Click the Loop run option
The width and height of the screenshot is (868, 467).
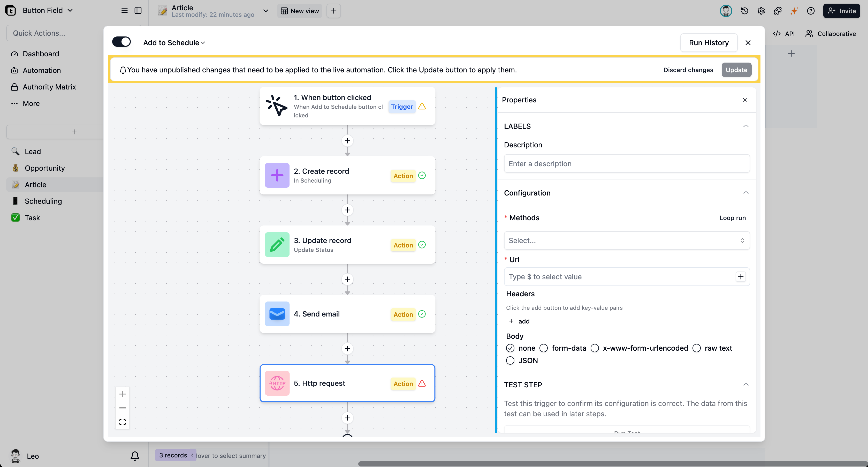coord(733,218)
